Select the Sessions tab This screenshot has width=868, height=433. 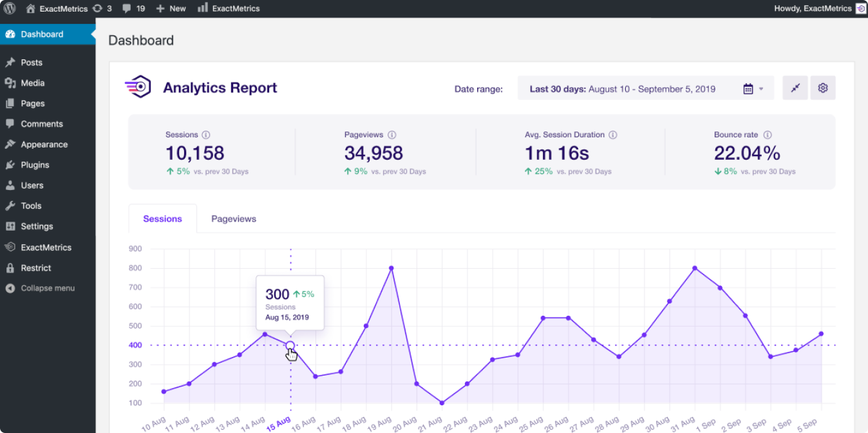(x=162, y=219)
